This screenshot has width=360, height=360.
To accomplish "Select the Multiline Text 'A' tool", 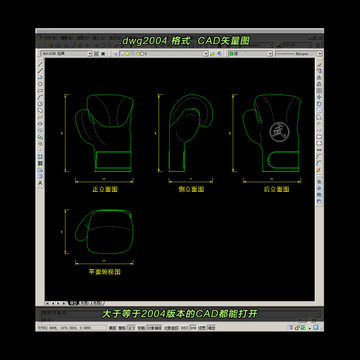I will [x=40, y=183].
